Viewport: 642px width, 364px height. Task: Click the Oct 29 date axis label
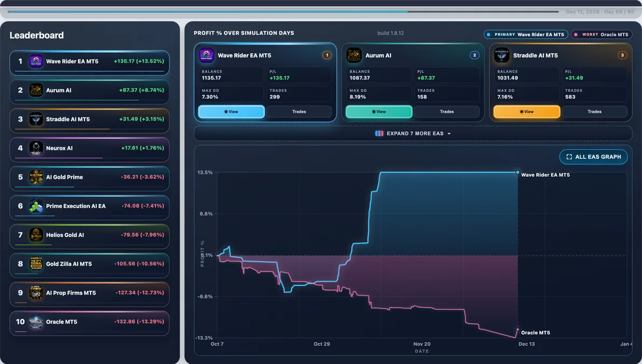pos(322,344)
